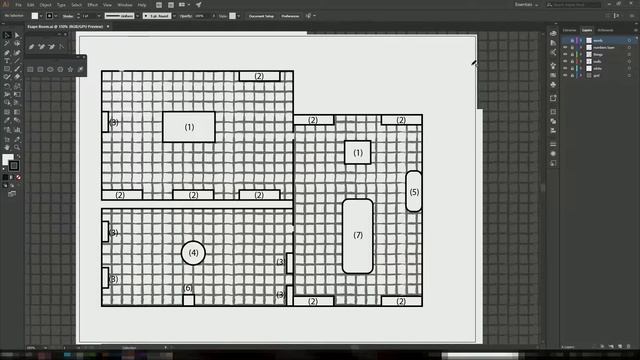Click Stroke swatch in tools panel
Viewport: 640px width, 360px height.
pos(14,165)
